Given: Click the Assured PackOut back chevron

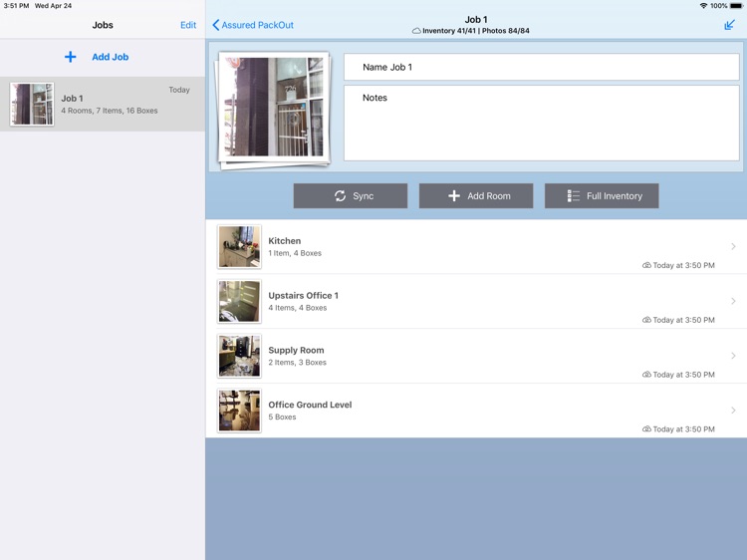Looking at the screenshot, I should tap(216, 25).
